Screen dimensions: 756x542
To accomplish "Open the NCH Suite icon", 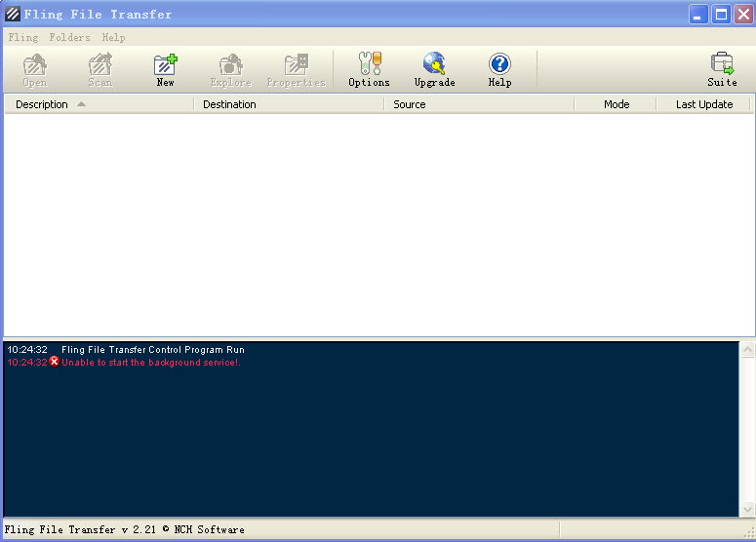I will (x=722, y=70).
